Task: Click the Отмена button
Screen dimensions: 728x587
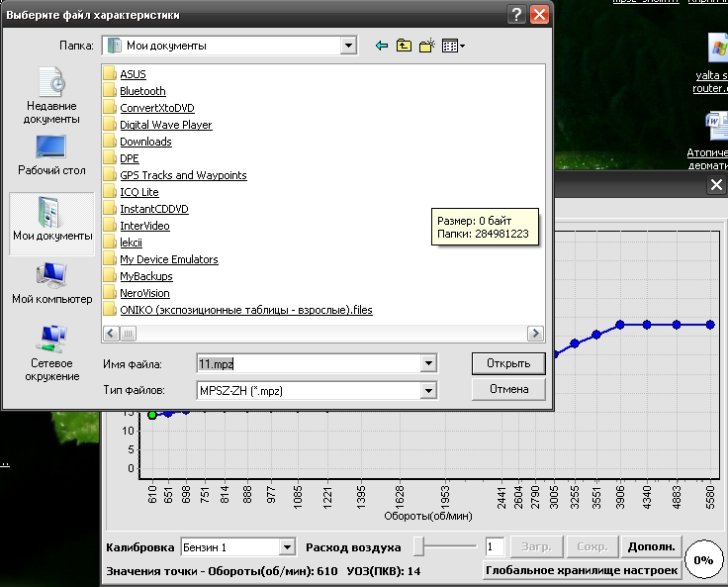Action: click(508, 389)
